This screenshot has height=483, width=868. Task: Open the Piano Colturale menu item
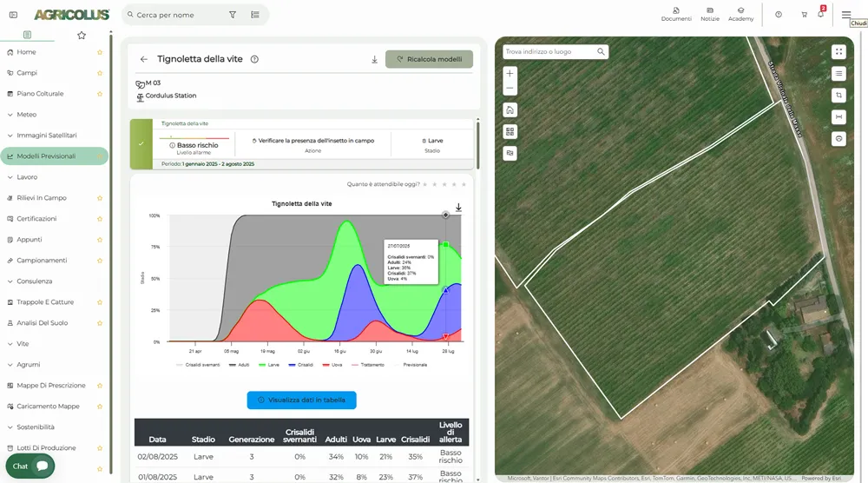(40, 94)
